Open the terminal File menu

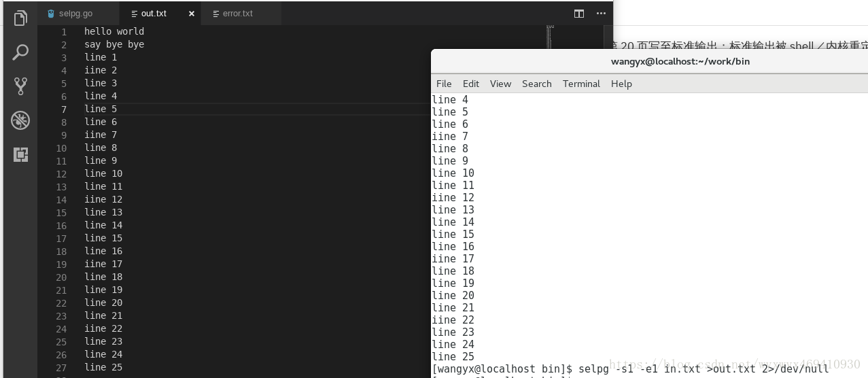click(444, 84)
